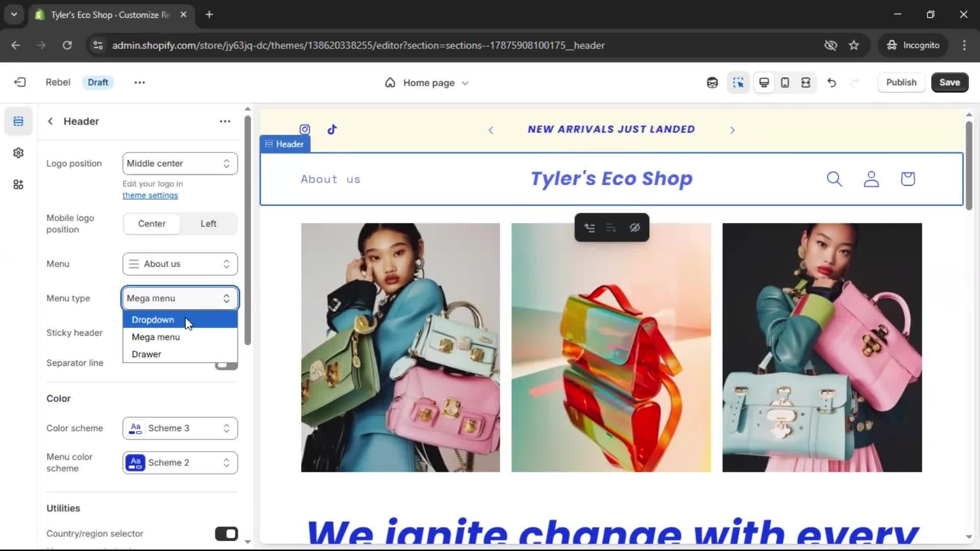
Task: Switch to mobile preview icon
Action: click(785, 83)
